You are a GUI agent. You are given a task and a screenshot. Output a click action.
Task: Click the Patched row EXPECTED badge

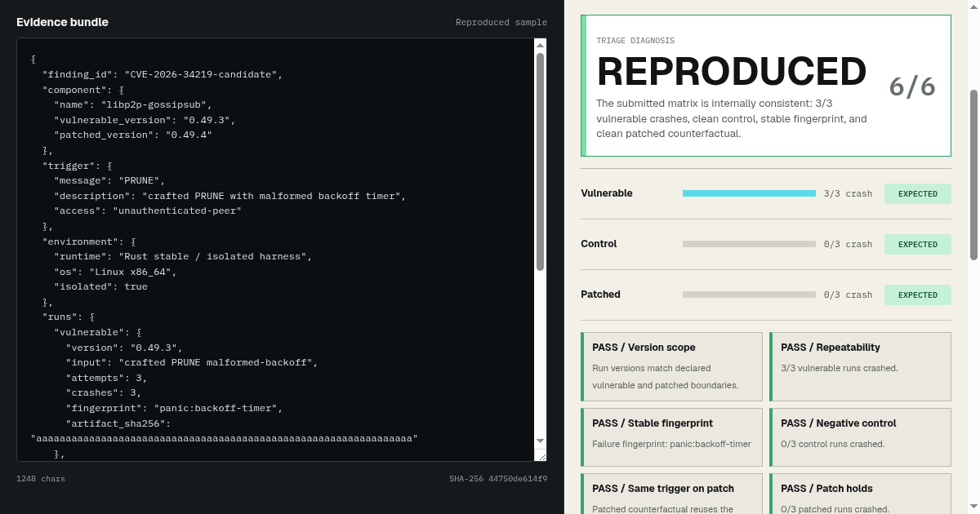[918, 295]
